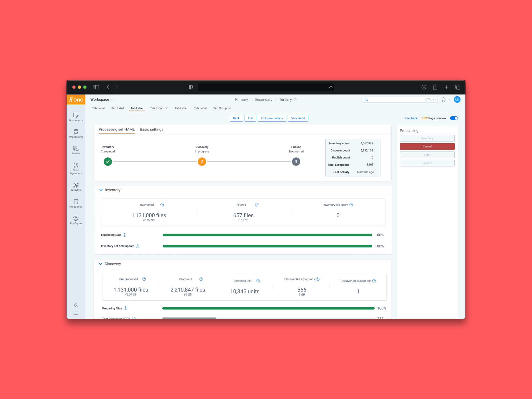
Task: Click into the search field
Action: [x=396, y=99]
